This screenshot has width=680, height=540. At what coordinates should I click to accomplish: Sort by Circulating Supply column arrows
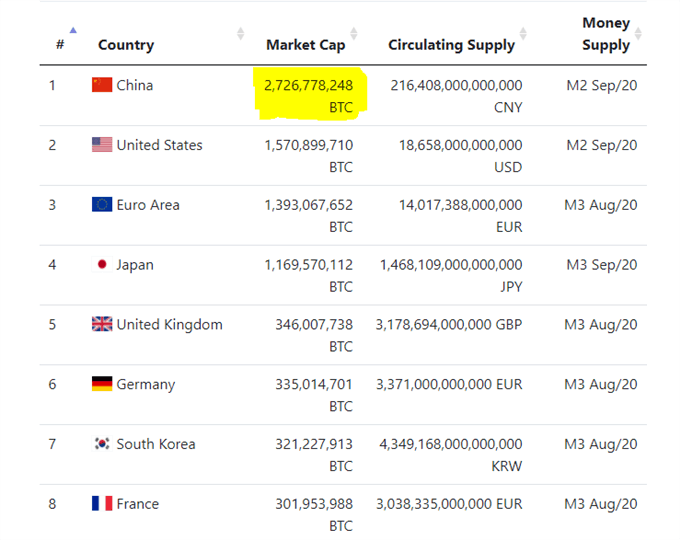click(523, 33)
